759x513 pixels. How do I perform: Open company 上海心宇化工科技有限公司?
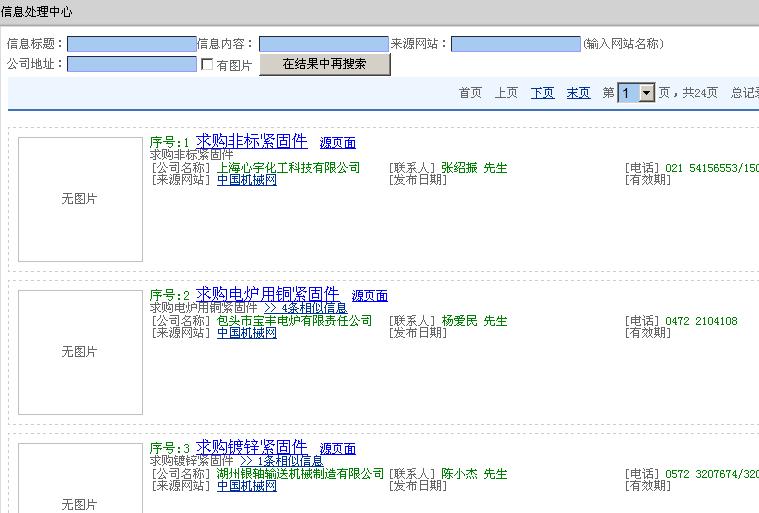[x=288, y=168]
